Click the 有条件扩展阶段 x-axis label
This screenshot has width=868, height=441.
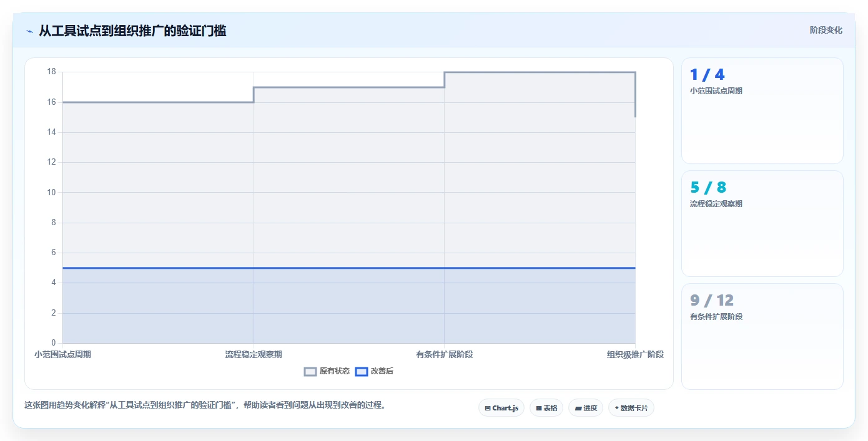[x=445, y=354]
